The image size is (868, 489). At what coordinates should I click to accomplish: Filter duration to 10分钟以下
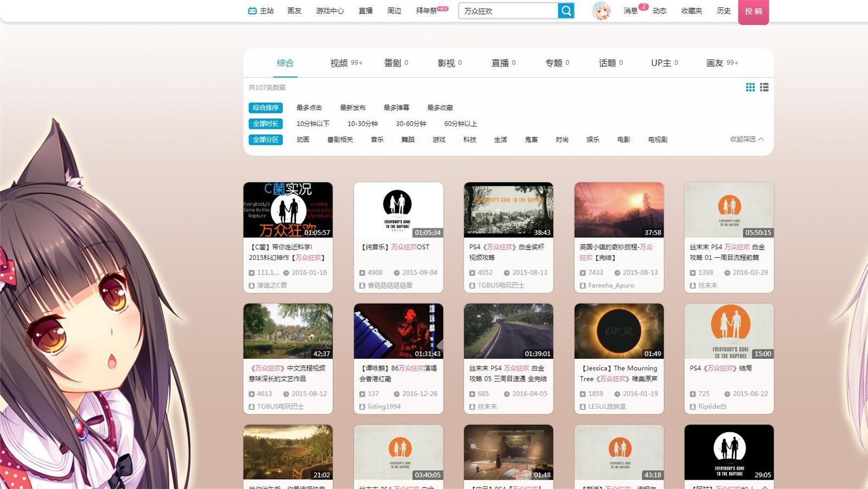313,124
